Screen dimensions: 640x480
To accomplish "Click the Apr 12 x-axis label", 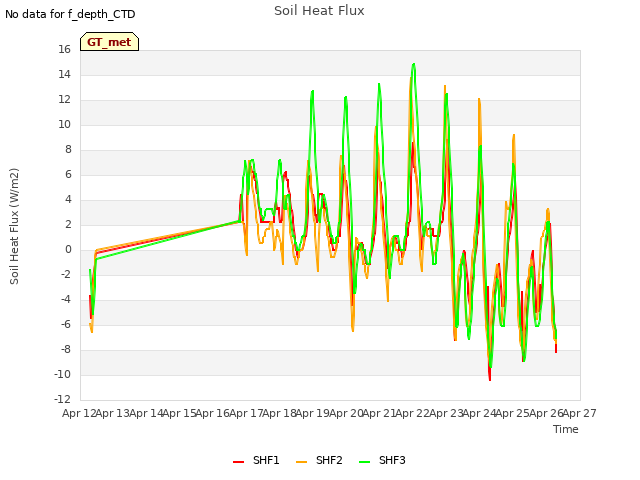I will [79, 413].
